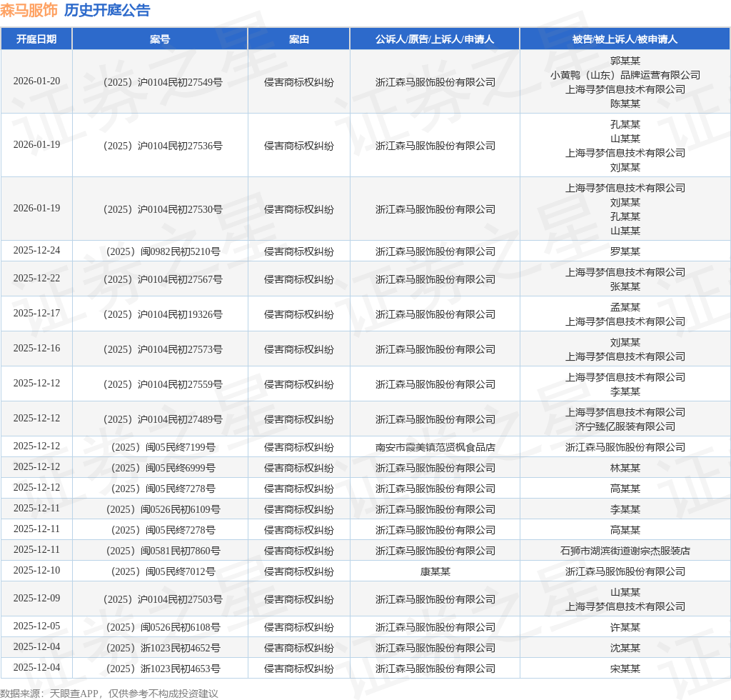This screenshot has height=700, width=731.
Task: Click the 2025-12-24 hearing date cell
Action: coord(36,250)
